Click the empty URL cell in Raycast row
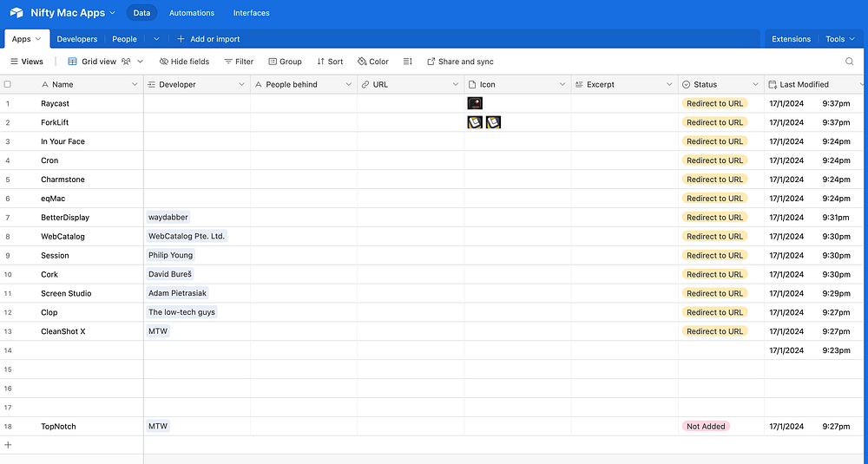868x464 pixels. click(x=411, y=103)
